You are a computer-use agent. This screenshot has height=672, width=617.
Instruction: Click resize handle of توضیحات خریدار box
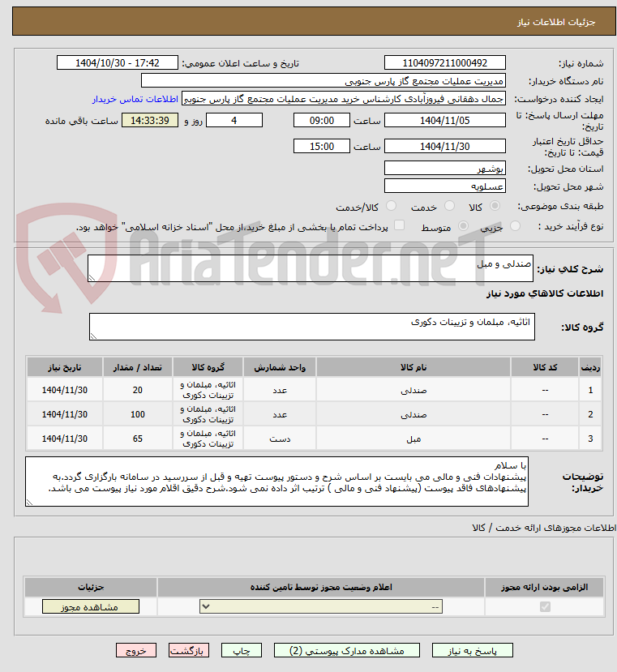click(29, 503)
